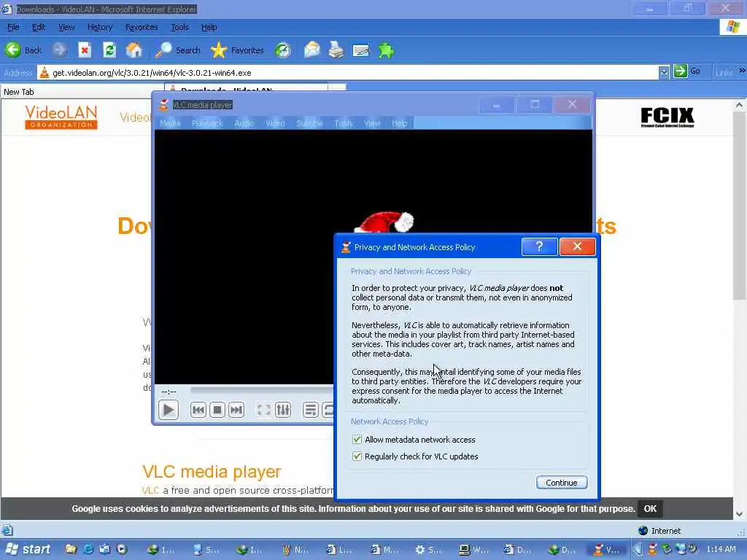Open the History clock icon in IE toolbar

click(x=283, y=50)
